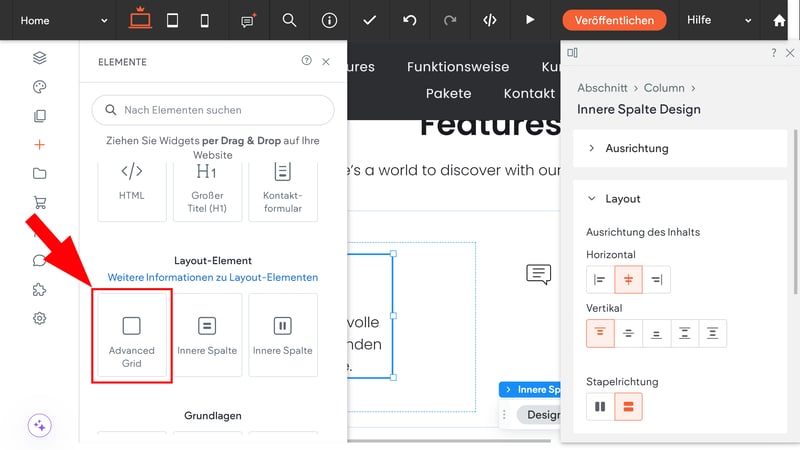Viewport: 800px width, 450px height.
Task: Open the search magnifier icon
Action: pos(289,20)
